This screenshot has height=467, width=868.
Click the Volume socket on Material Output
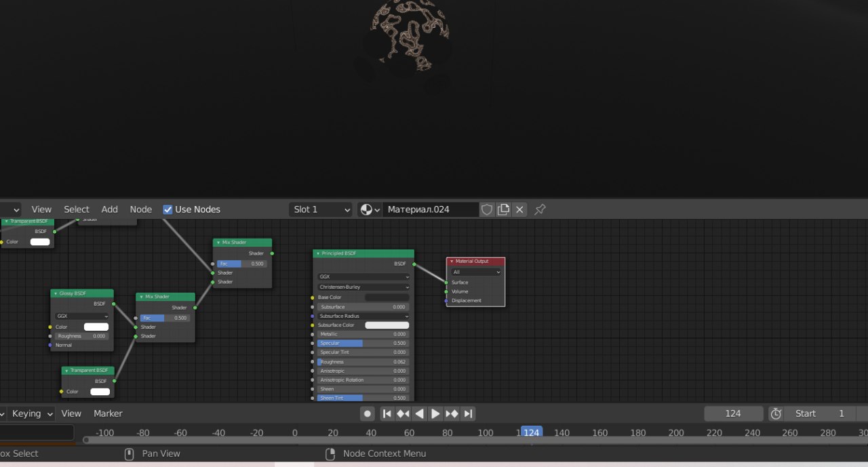[446, 291]
